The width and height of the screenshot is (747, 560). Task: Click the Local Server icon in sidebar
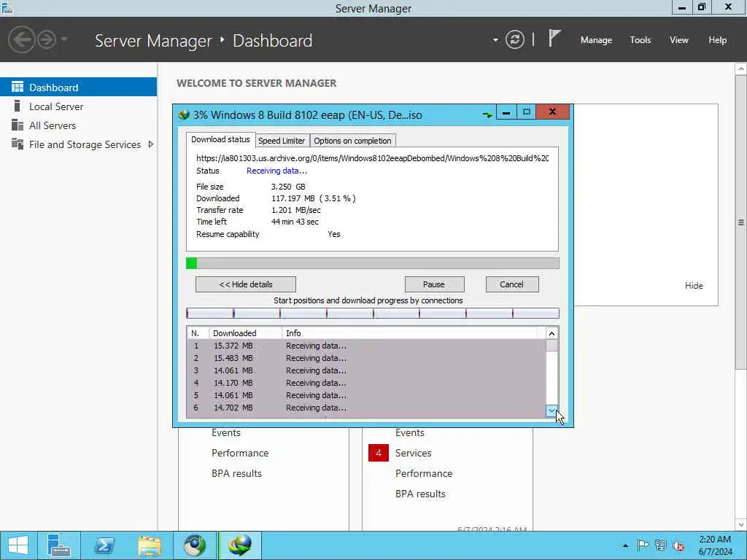click(x=18, y=106)
